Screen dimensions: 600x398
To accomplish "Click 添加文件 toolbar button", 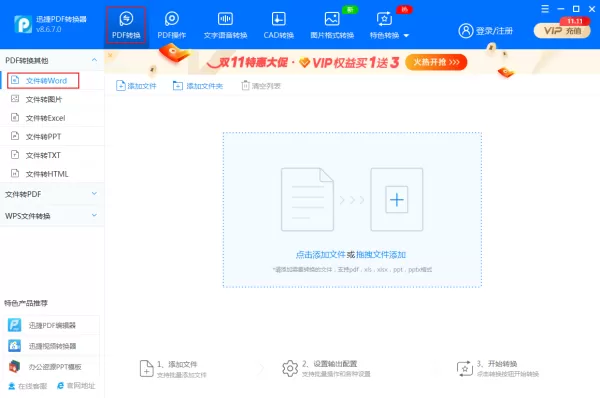I will 136,86.
